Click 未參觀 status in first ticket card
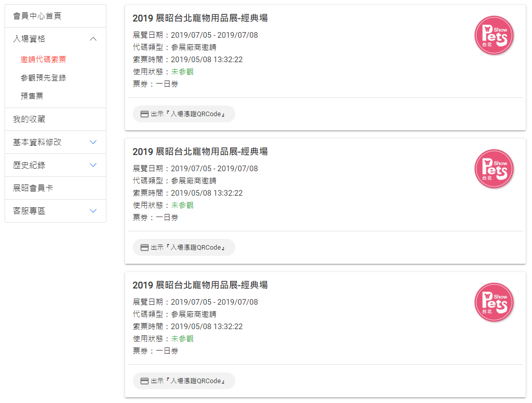The width and height of the screenshot is (532, 403). point(182,72)
